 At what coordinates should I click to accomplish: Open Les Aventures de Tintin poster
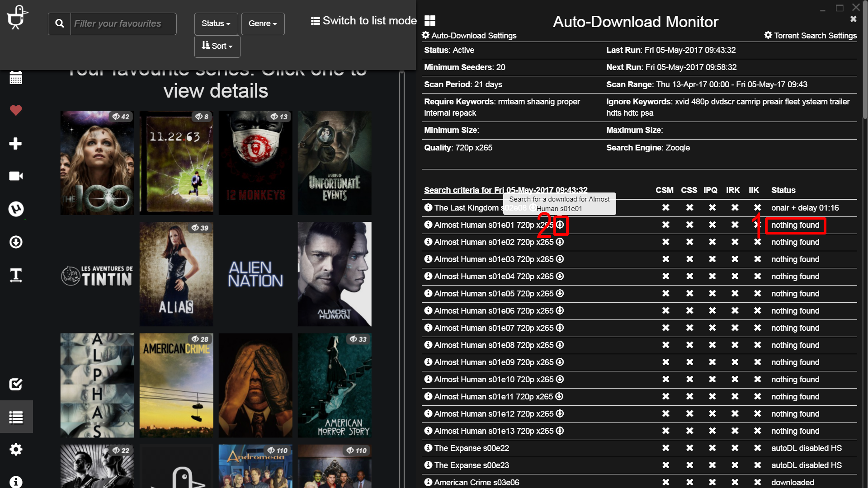pos(97,274)
